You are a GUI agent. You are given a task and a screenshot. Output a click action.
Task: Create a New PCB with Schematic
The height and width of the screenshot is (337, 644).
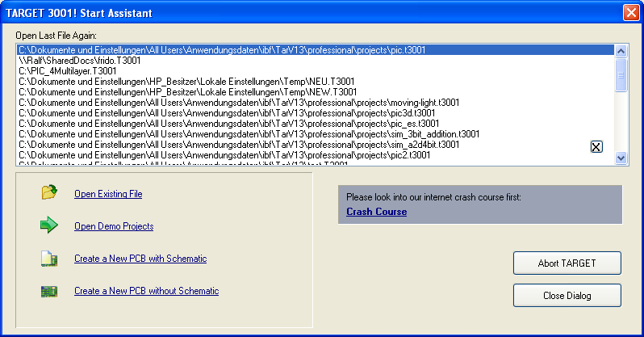coord(140,259)
